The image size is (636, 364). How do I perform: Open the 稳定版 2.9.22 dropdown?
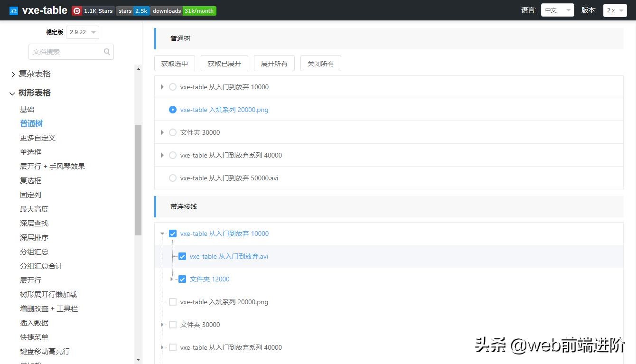[x=82, y=32]
